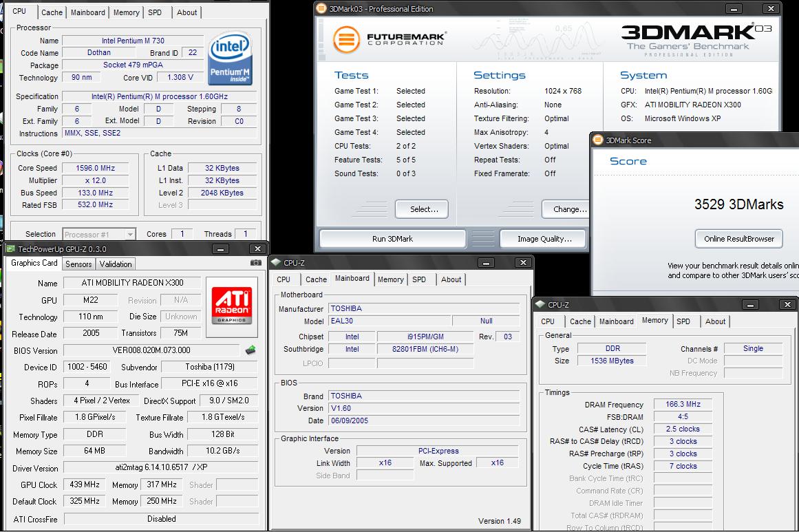This screenshot has width=799, height=532.
Task: Minimize the 3DMark03 window
Action: click(x=734, y=9)
